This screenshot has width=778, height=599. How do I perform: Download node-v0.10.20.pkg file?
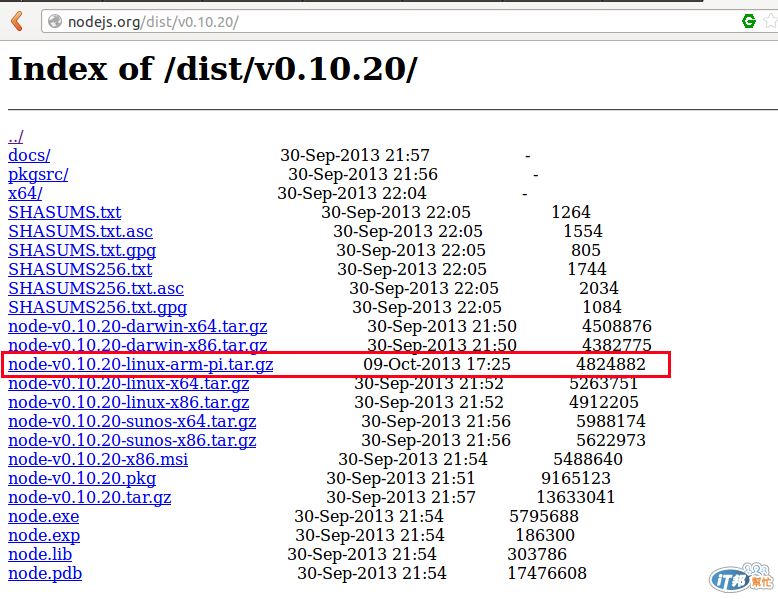coord(82,478)
